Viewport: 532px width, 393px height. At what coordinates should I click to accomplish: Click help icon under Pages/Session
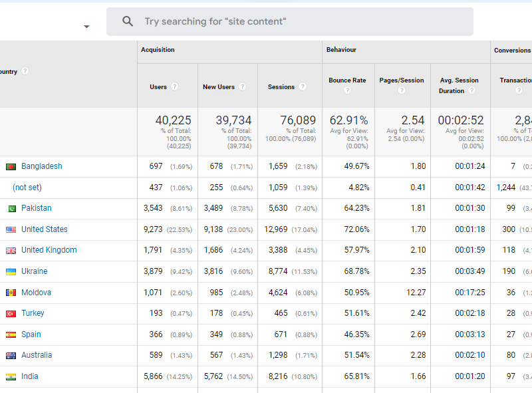click(402, 90)
